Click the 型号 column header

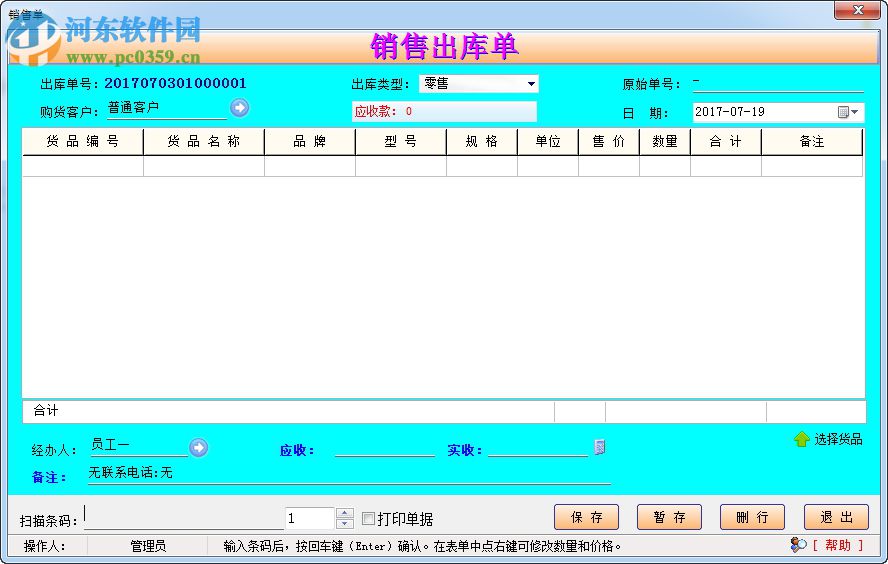401,142
